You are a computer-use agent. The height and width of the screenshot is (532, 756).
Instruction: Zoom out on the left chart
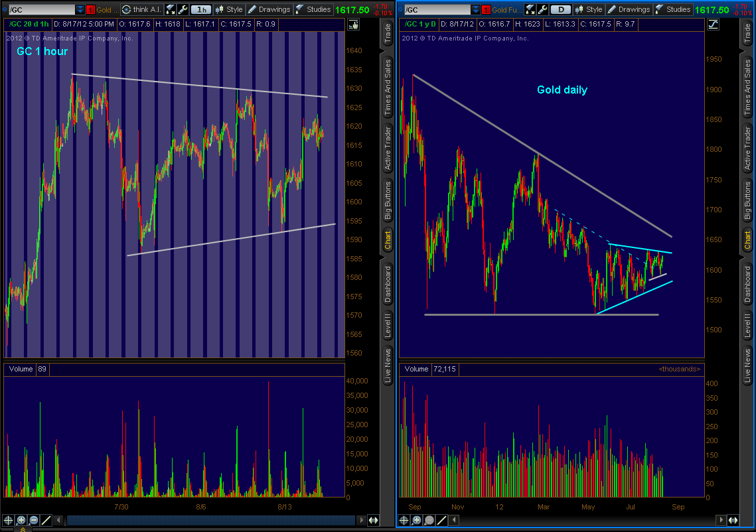pos(33,521)
